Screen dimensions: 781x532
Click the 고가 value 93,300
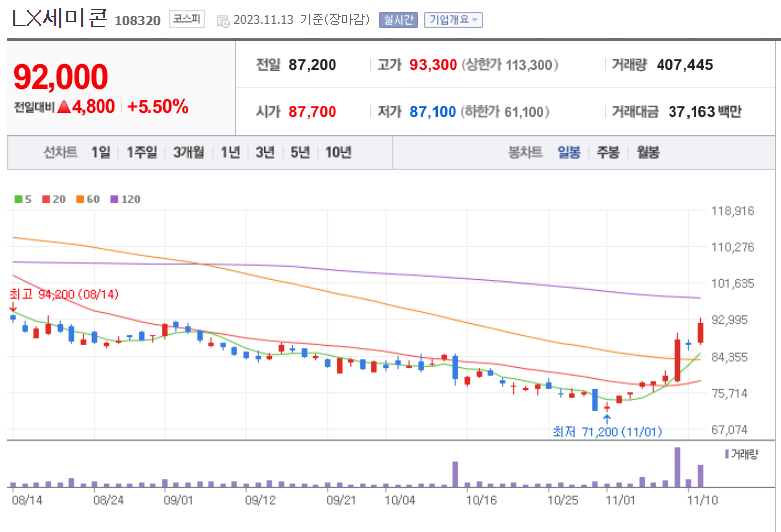click(433, 65)
